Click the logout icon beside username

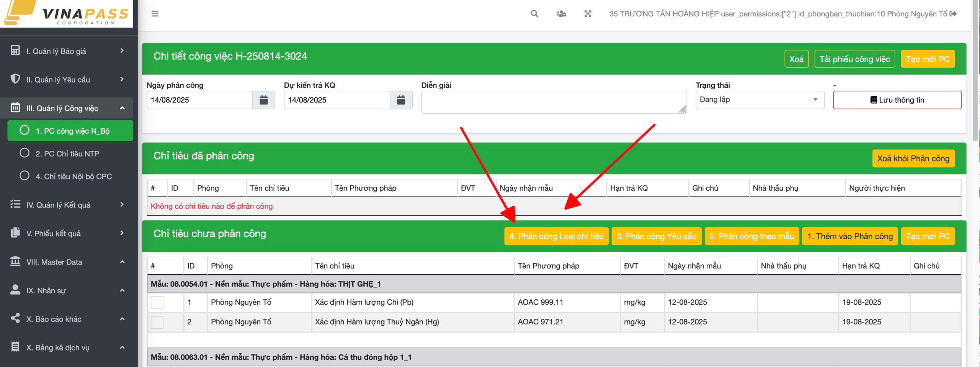[x=954, y=14]
